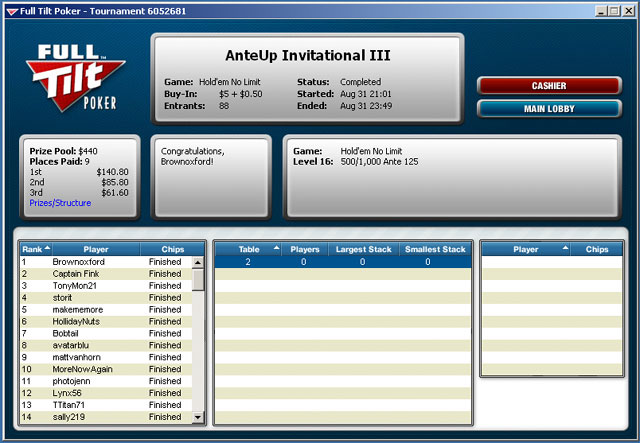Screen dimensions: 640x443
Task: Click the standings scrollbar down arrow
Action: [198, 417]
